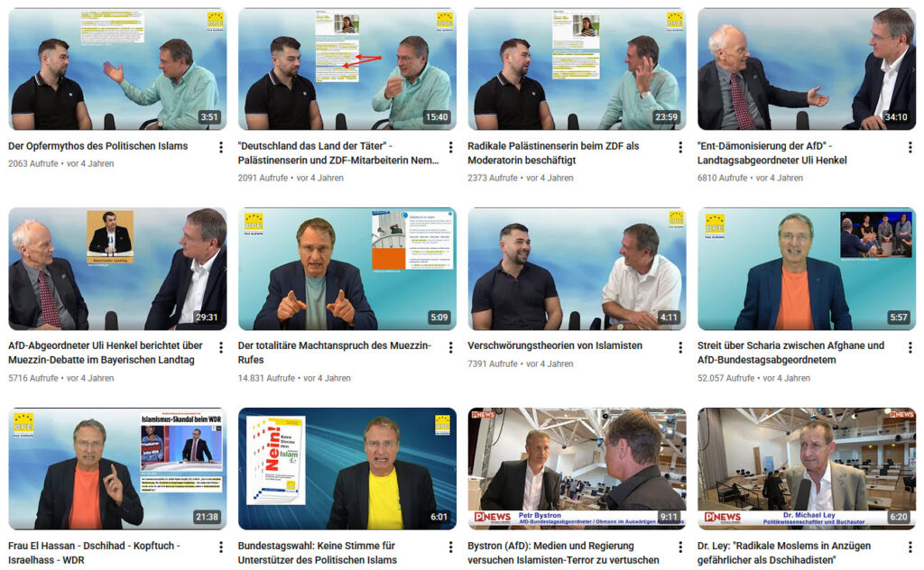The image size is (924, 570).
Task: Play the 5:09 Muezzin-Rufes video thumbnail
Action: coord(347,269)
